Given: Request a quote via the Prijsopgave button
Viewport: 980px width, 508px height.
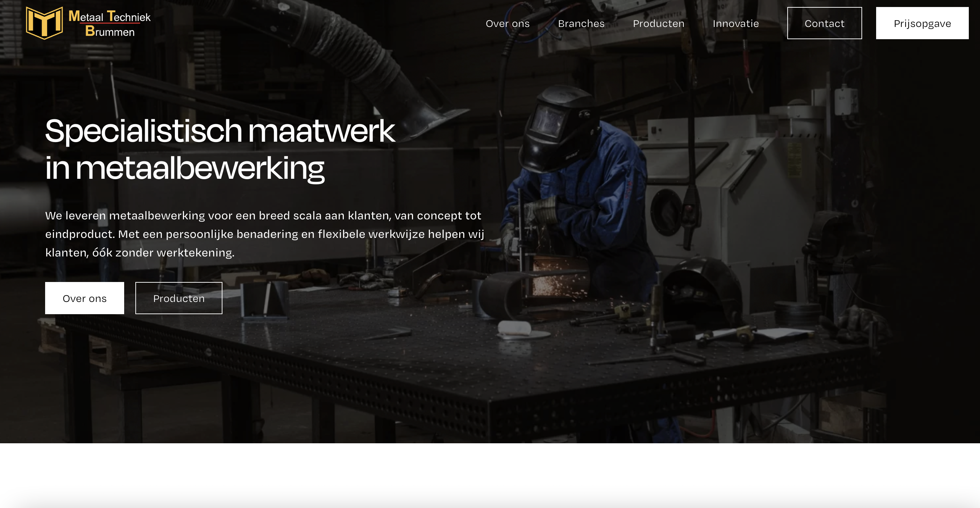Looking at the screenshot, I should [922, 23].
